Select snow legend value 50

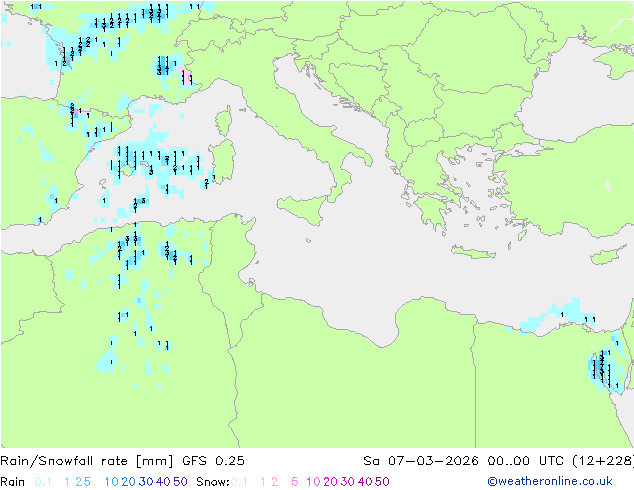(x=382, y=482)
